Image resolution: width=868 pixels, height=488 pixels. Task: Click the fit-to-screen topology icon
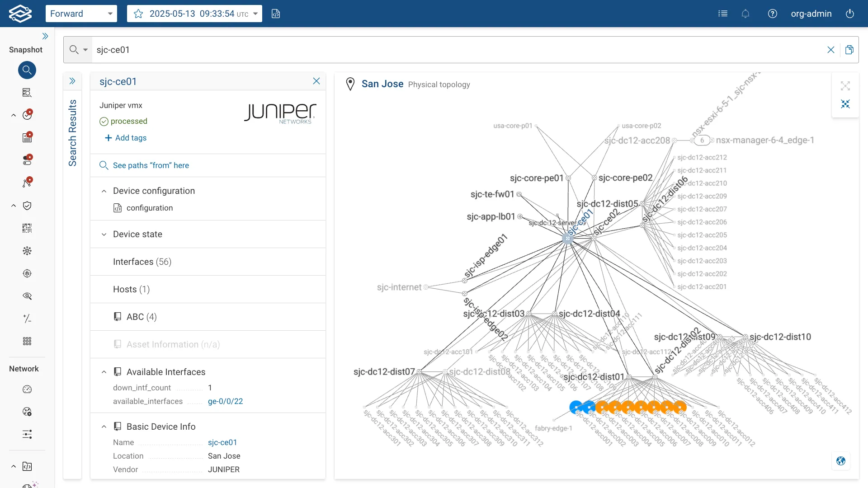coord(845,86)
